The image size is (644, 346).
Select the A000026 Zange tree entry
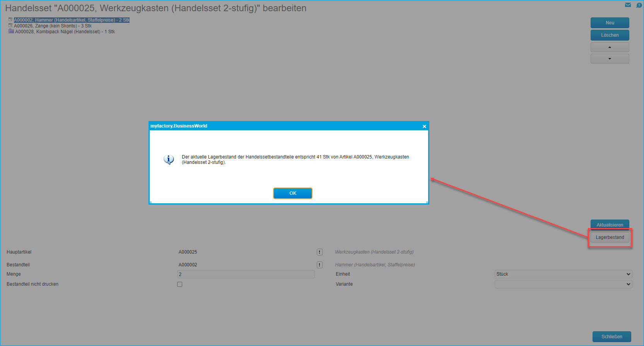(x=53, y=26)
